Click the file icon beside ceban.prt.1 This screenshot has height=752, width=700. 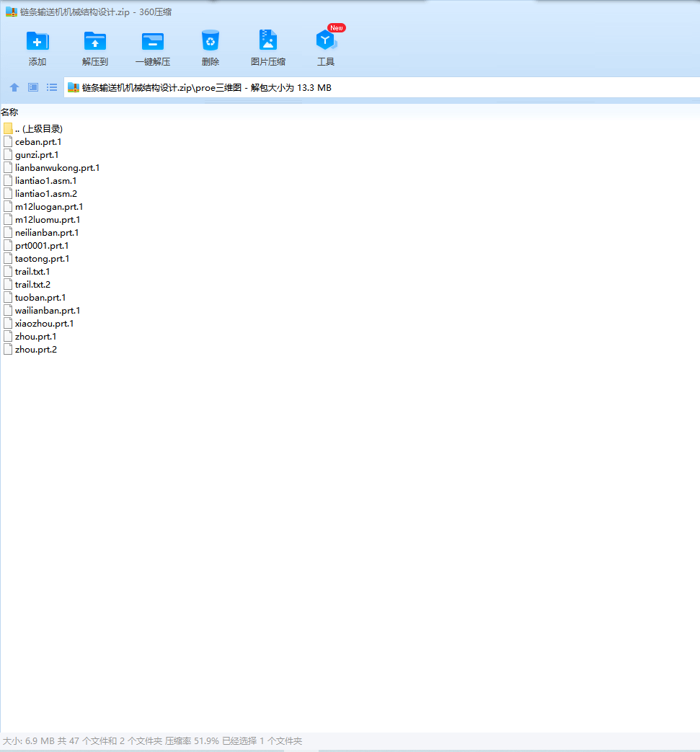[8, 141]
